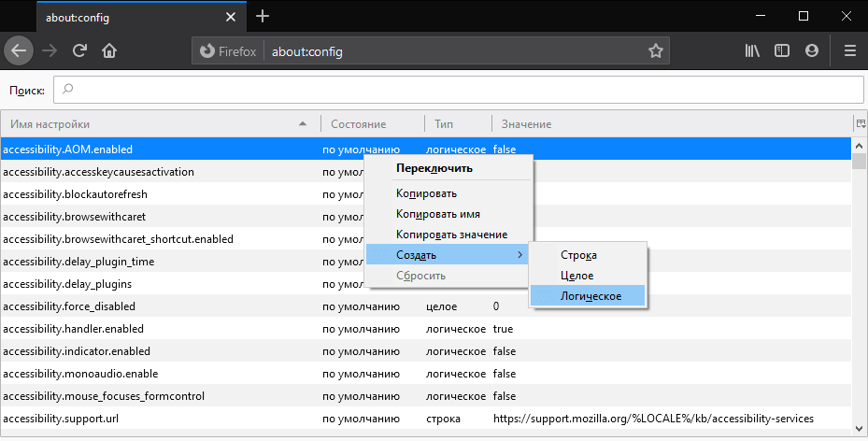Image resolution: width=868 pixels, height=441 pixels.
Task: Click false value of monoaudio.enable row
Action: pos(505,374)
